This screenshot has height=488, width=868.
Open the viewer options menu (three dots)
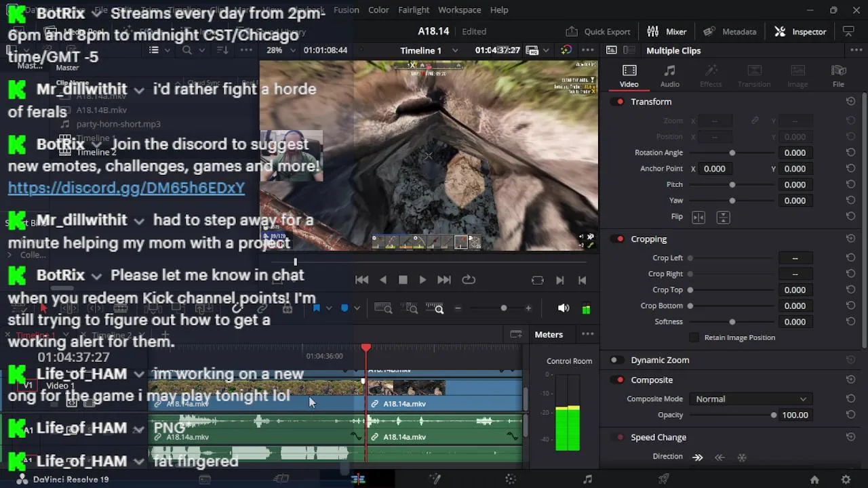tap(587, 50)
